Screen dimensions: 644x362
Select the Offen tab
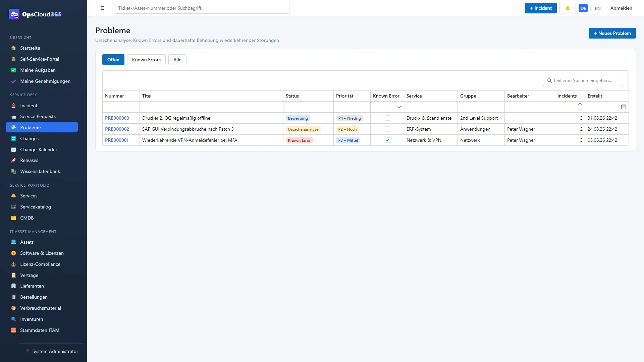click(113, 60)
